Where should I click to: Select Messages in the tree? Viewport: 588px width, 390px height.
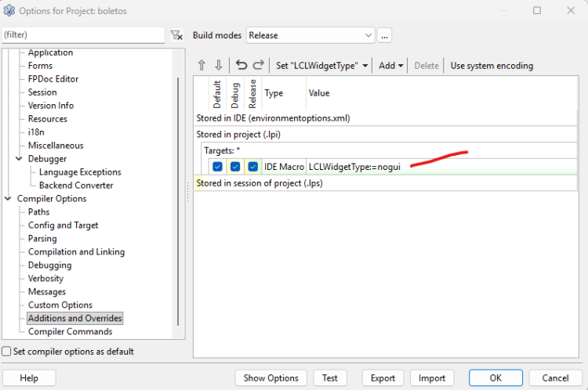pyautogui.click(x=47, y=291)
